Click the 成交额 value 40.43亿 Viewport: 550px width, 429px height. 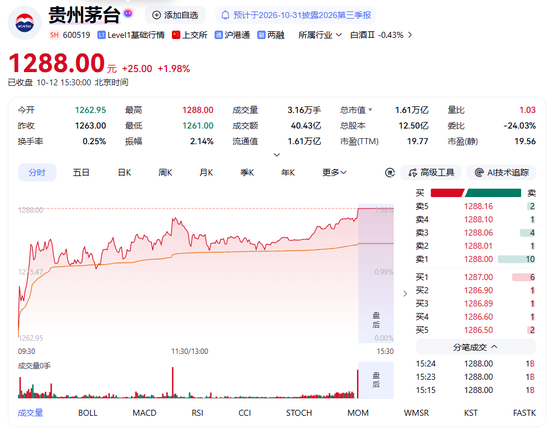coord(306,126)
